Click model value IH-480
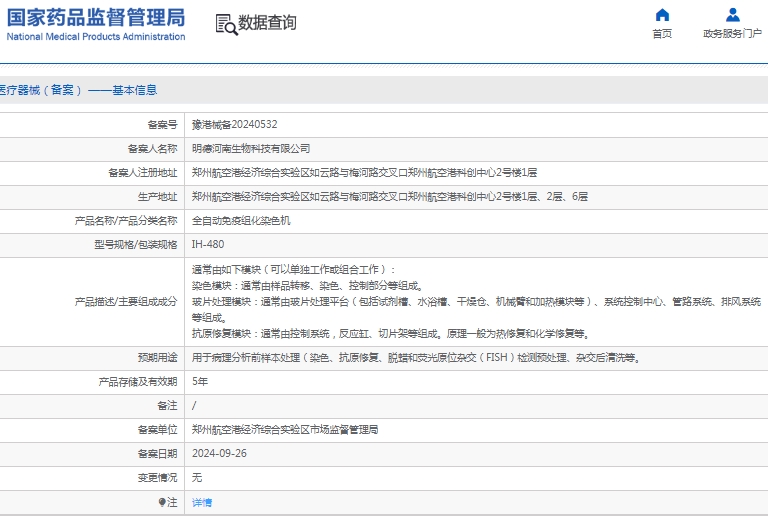The image size is (768, 516). pos(208,244)
